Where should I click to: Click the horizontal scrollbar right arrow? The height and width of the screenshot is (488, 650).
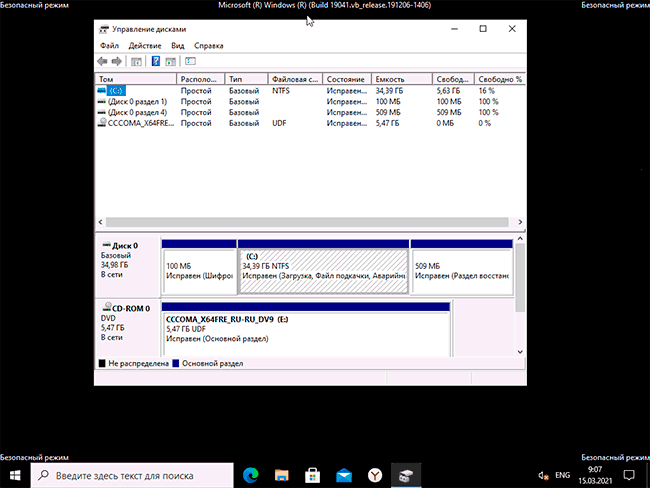(x=520, y=222)
